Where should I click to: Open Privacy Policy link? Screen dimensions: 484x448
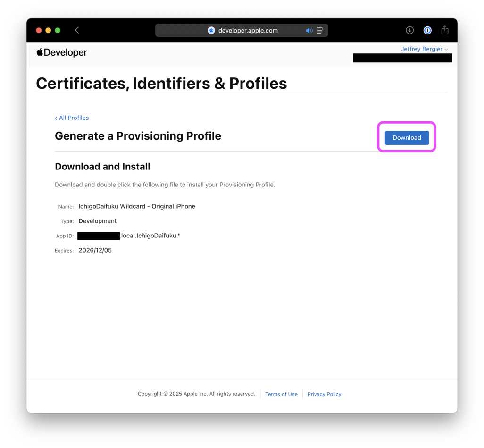(x=324, y=394)
